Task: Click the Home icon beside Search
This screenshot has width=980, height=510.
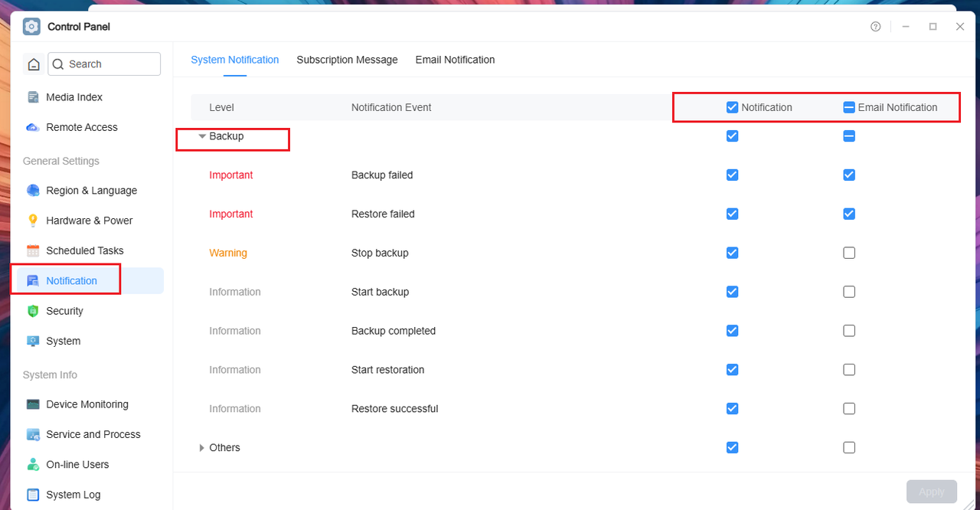Action: pos(33,64)
